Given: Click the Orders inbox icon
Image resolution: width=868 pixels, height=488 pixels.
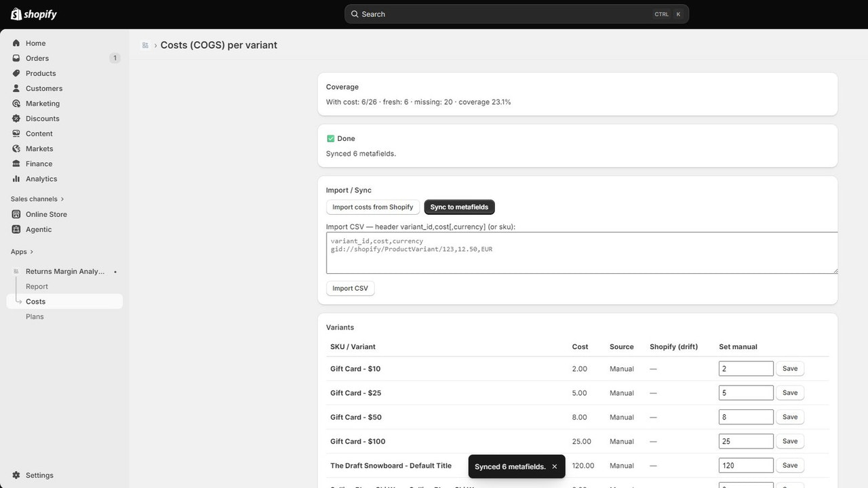Looking at the screenshot, I should click(16, 58).
